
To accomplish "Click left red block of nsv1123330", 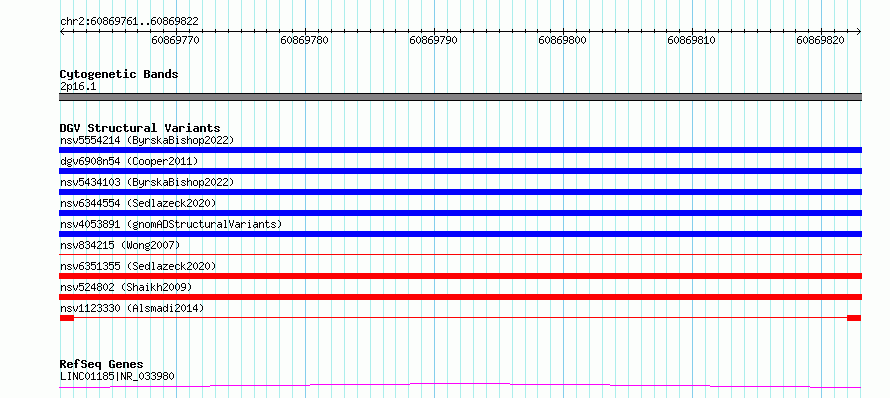I will (67, 318).
